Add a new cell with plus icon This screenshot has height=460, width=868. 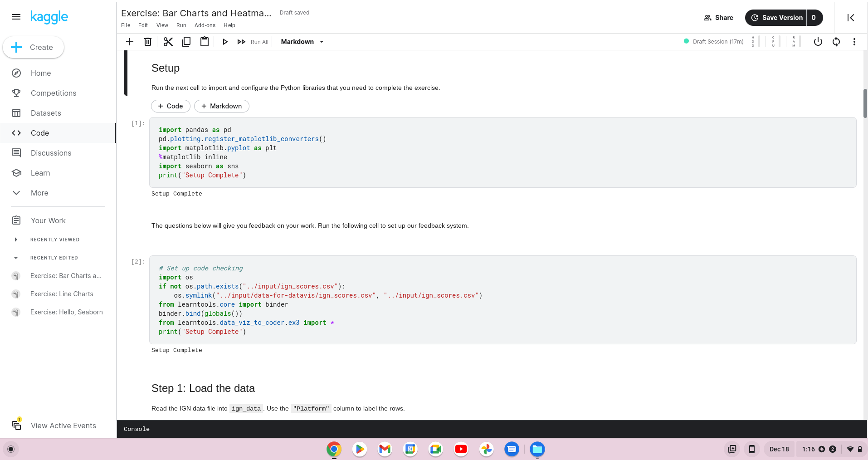(130, 42)
